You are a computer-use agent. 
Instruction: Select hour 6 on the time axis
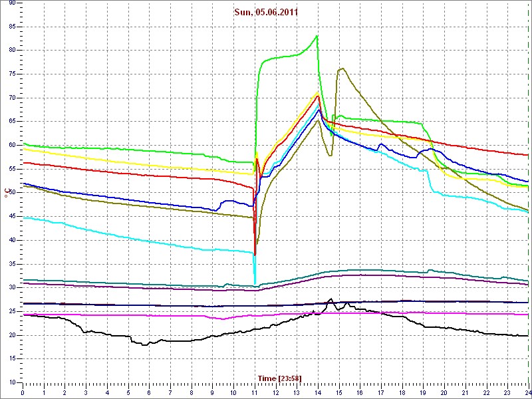point(149,392)
